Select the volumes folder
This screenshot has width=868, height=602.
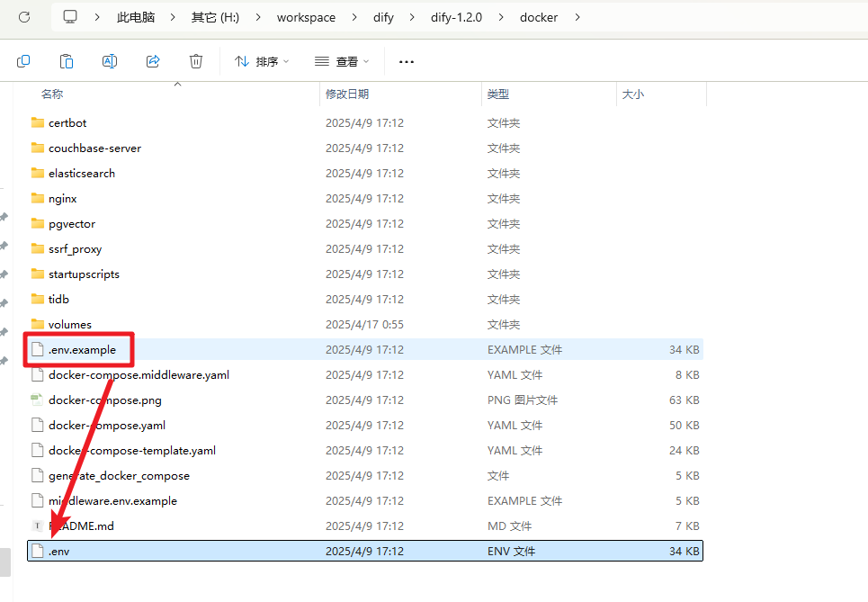point(69,324)
